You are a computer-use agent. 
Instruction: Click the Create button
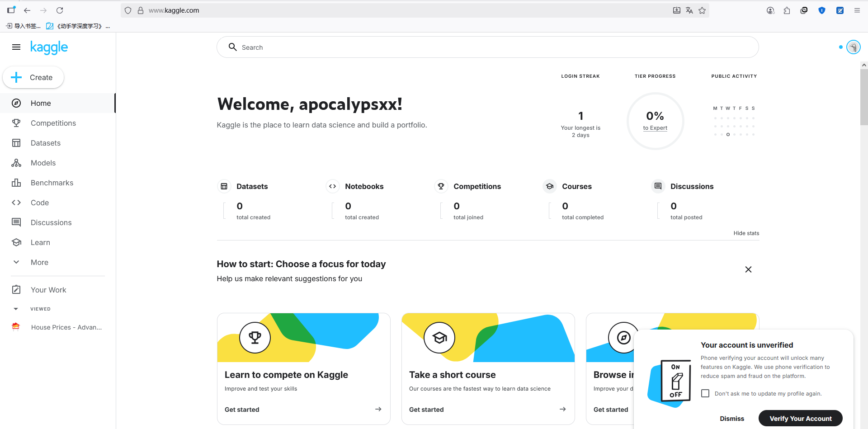pyautogui.click(x=33, y=77)
